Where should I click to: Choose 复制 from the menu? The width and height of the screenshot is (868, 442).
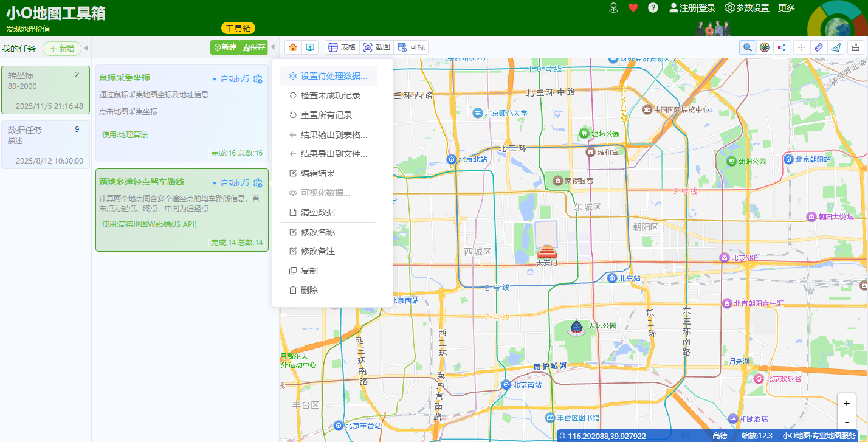[x=328, y=271]
